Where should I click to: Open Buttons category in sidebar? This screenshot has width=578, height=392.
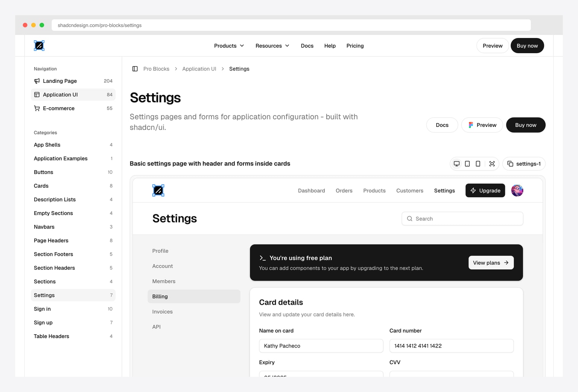point(73,172)
